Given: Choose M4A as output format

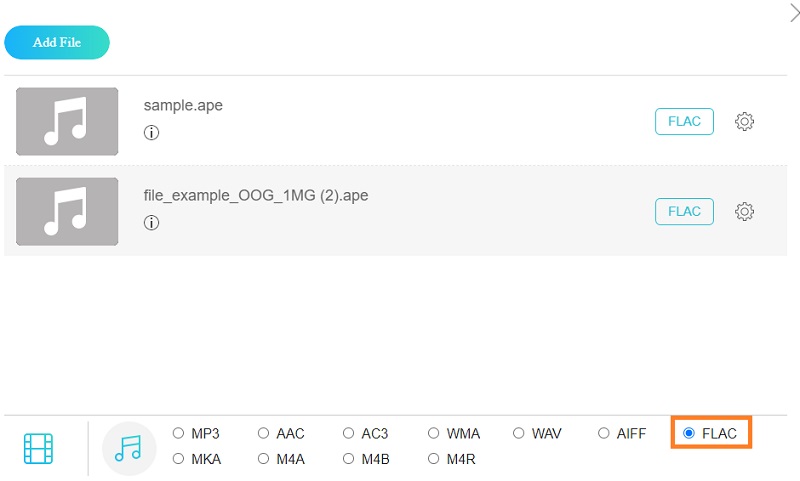Looking at the screenshot, I should tap(264, 459).
